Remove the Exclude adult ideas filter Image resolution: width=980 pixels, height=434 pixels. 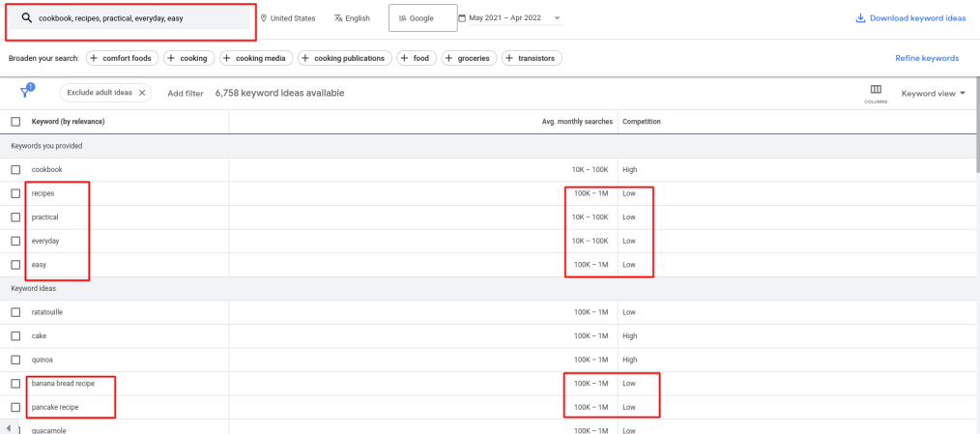142,93
